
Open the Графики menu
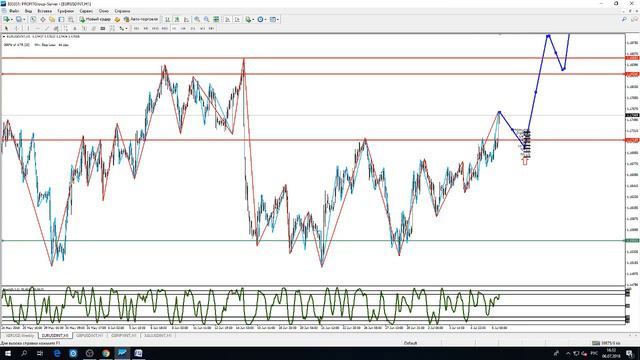coord(65,11)
